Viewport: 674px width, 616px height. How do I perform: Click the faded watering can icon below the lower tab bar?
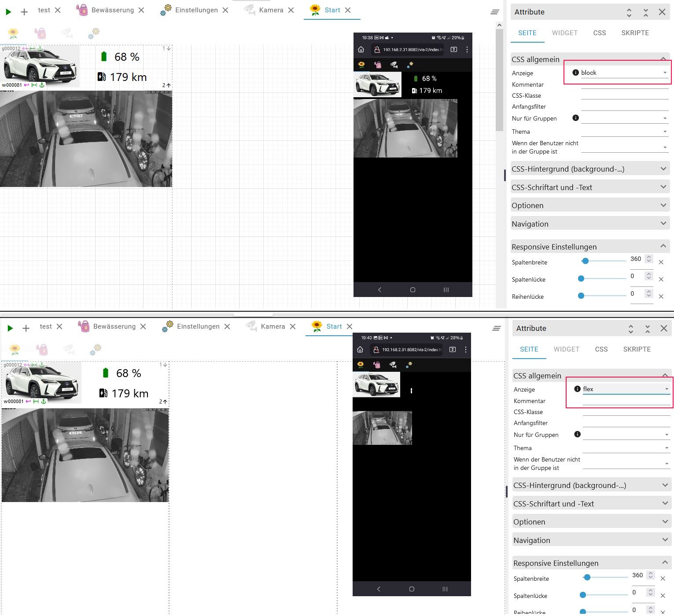(x=42, y=349)
